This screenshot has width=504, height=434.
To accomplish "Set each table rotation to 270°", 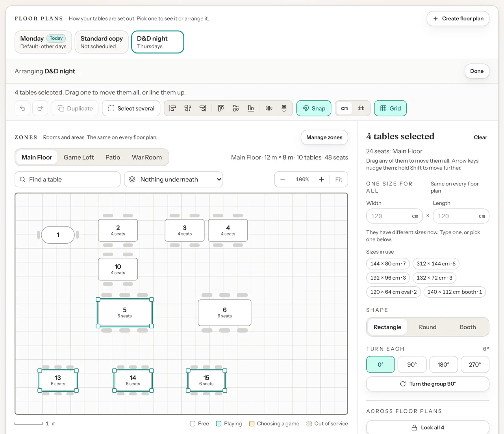I will click(x=475, y=365).
